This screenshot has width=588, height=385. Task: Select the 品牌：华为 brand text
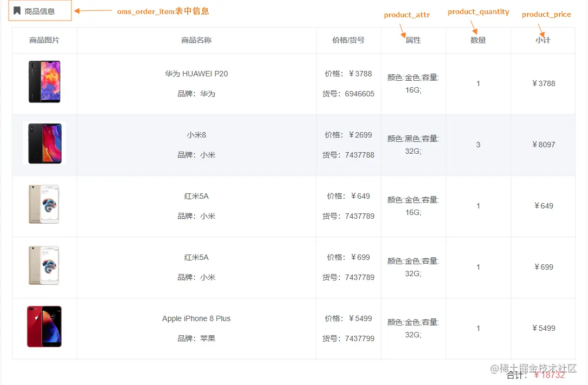coord(196,94)
